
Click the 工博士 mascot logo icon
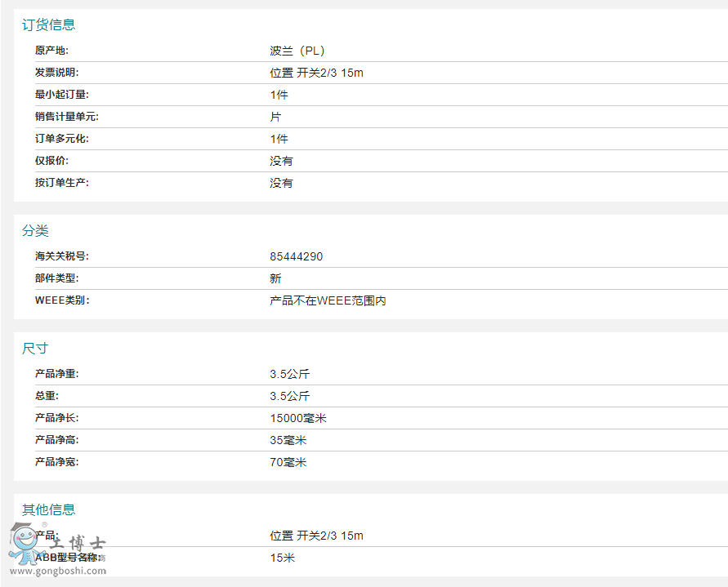pyautogui.click(x=25, y=540)
